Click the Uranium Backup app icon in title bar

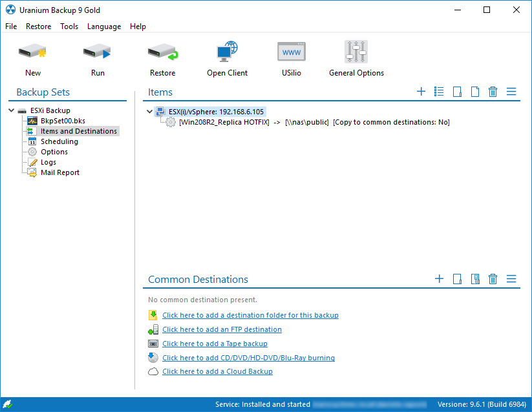tap(10, 10)
